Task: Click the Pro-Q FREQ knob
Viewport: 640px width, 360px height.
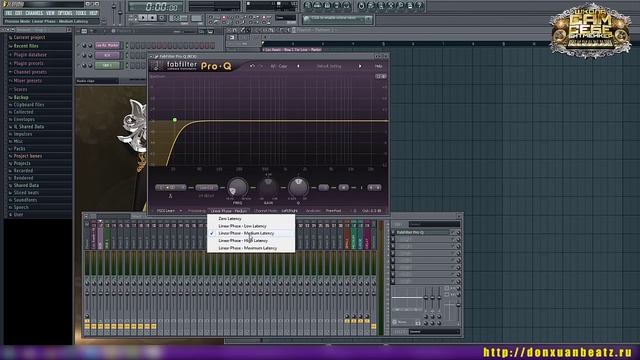Action: (237, 188)
